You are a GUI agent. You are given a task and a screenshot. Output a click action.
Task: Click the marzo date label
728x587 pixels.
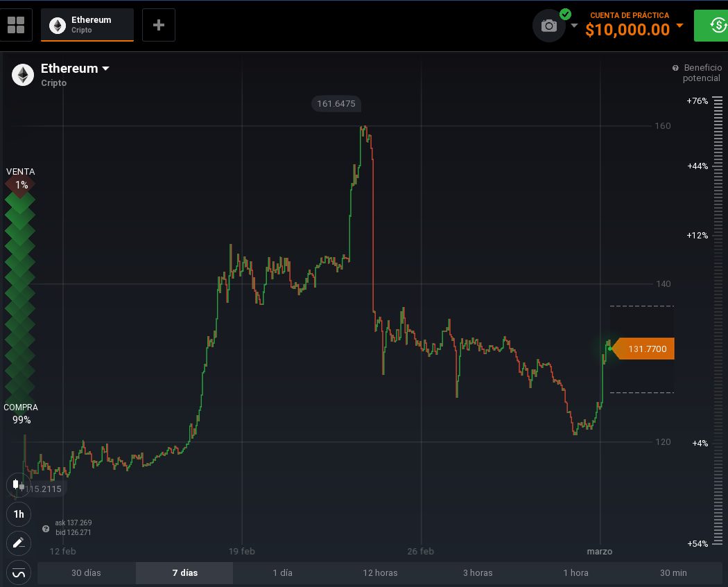(x=600, y=551)
